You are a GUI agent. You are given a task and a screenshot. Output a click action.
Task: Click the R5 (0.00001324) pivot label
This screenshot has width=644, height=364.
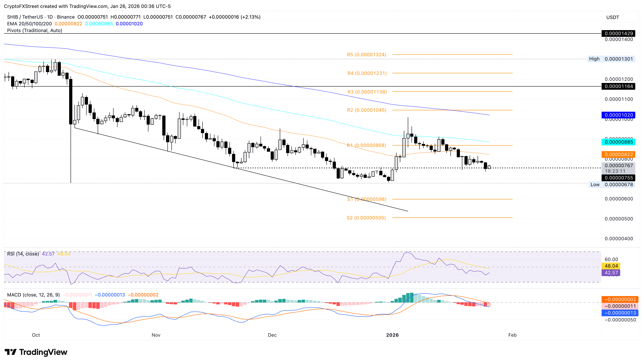tap(366, 54)
